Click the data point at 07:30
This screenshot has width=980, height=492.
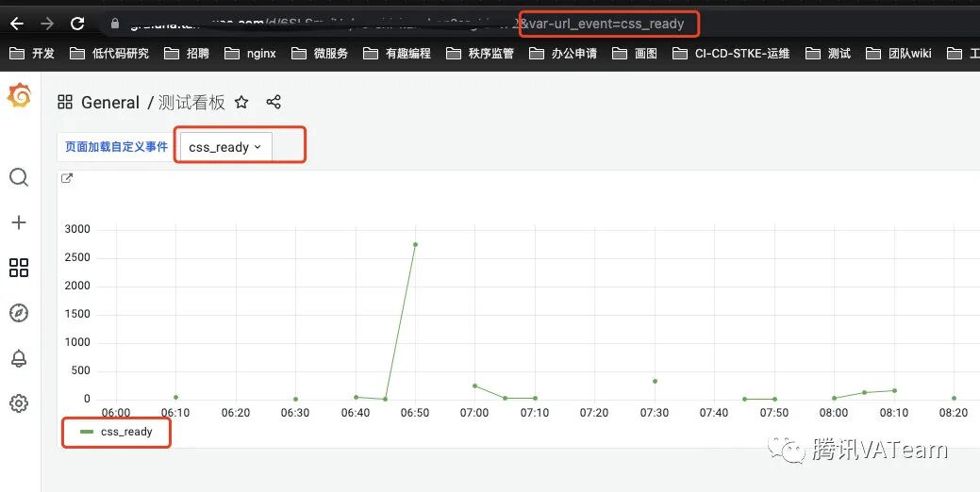(x=655, y=381)
